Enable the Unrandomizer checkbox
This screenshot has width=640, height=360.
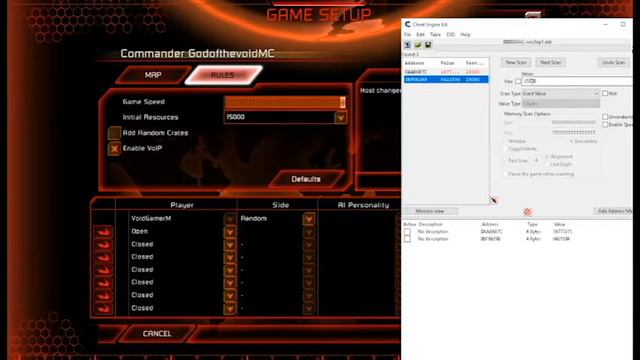click(605, 117)
